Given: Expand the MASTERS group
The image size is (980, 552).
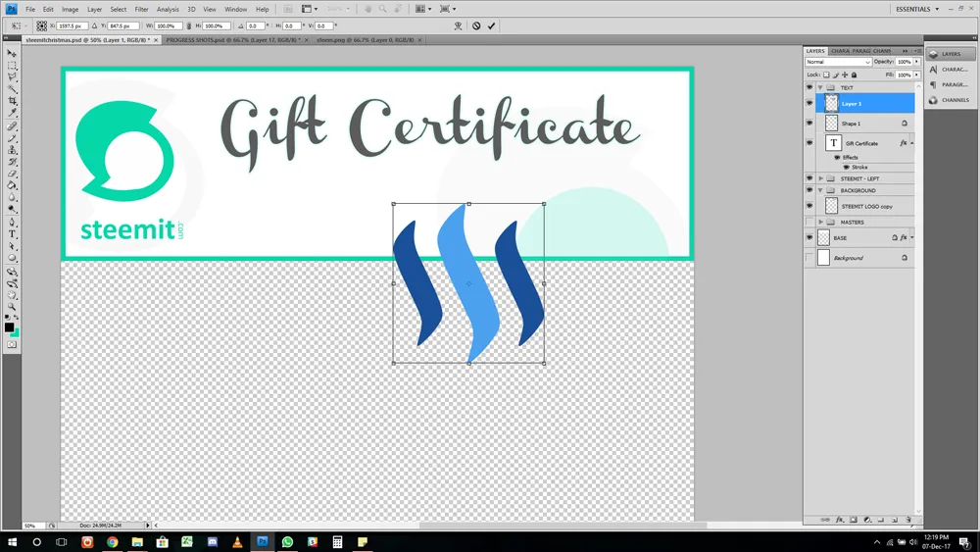Looking at the screenshot, I should [820, 222].
